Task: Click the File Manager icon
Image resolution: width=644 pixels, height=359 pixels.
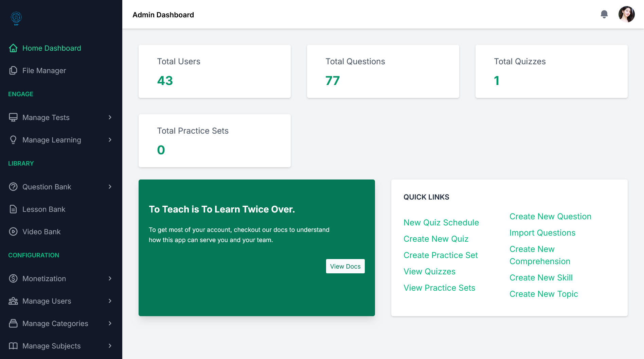Action: click(x=13, y=71)
